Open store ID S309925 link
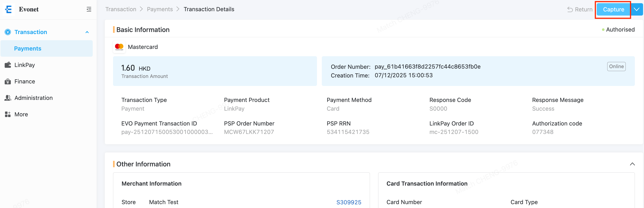The height and width of the screenshot is (208, 644). [x=348, y=202]
